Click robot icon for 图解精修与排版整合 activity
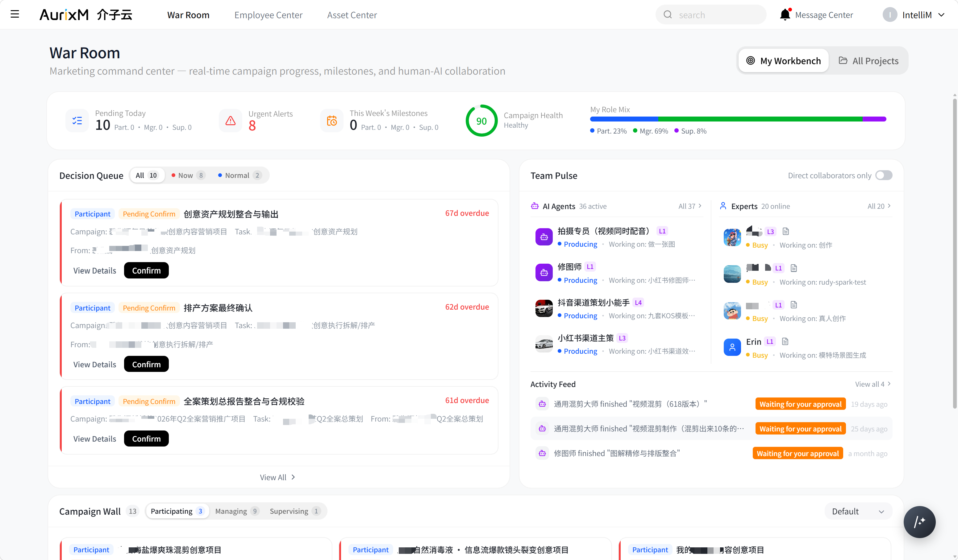Image resolution: width=958 pixels, height=560 pixels. [x=543, y=453]
